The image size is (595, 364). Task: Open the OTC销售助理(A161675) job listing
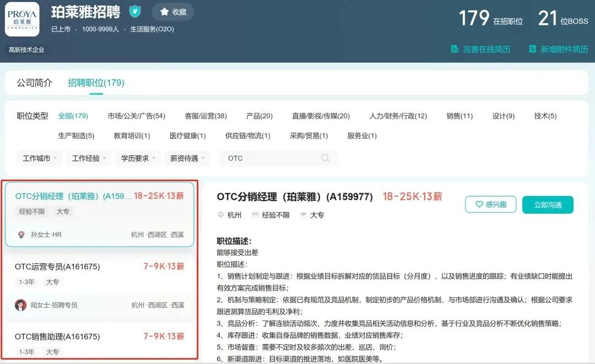coord(57,336)
